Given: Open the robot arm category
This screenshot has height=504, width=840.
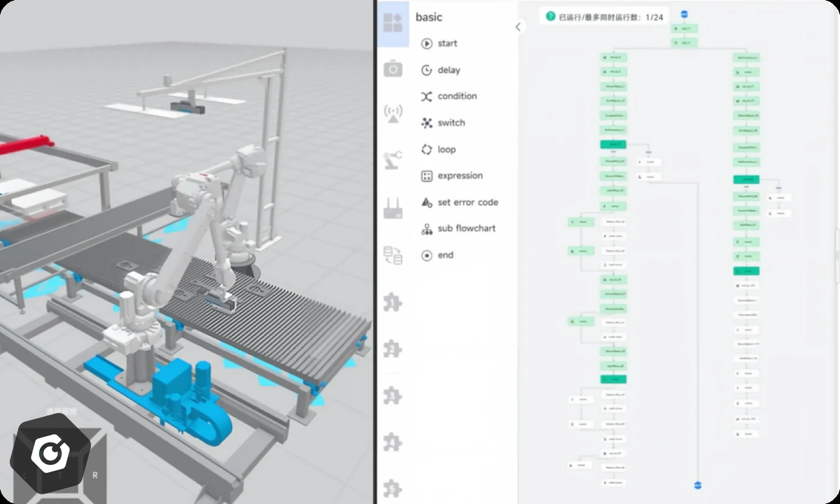Looking at the screenshot, I should 393,160.
